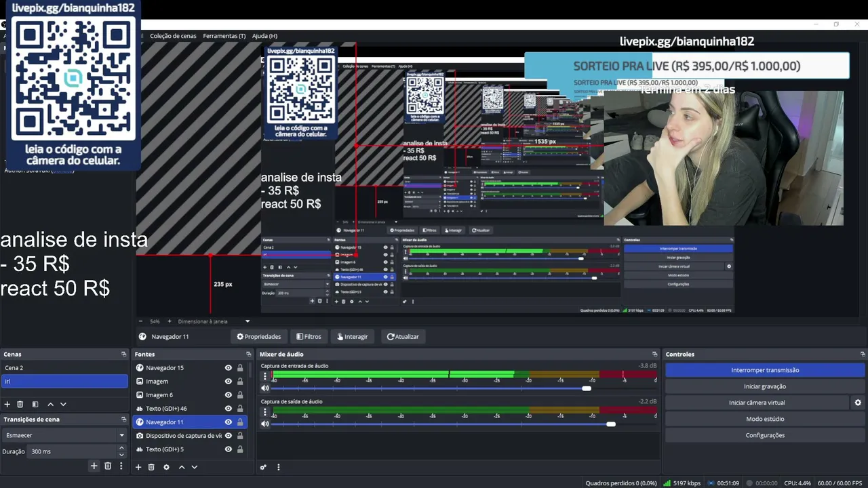Add a source with the plus icon in Fontes
The height and width of the screenshot is (488, 868).
coord(138,467)
